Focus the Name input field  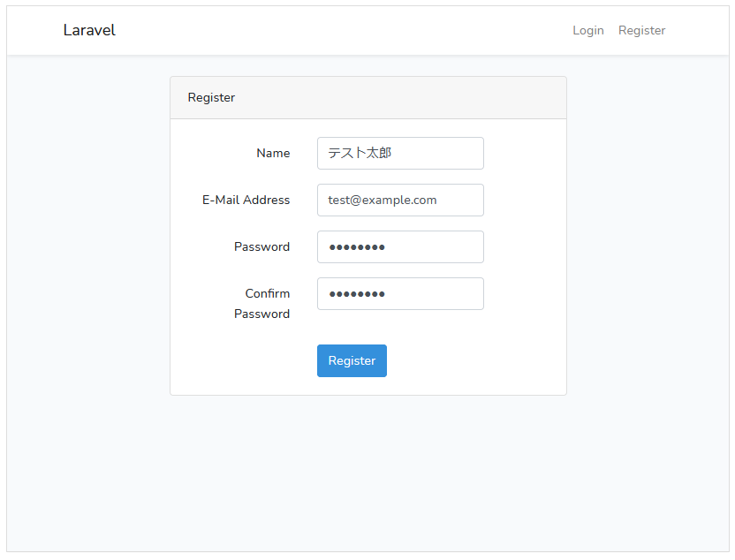point(400,153)
